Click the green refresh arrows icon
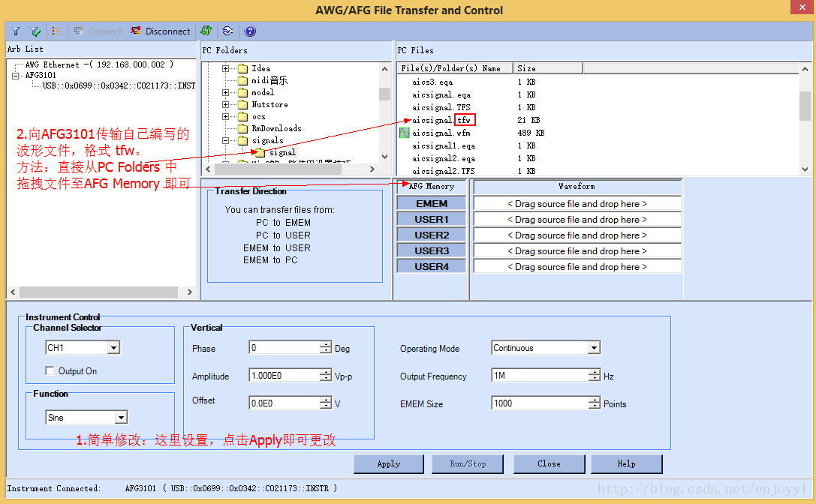Viewport: 816px width, 504px height. tap(206, 31)
